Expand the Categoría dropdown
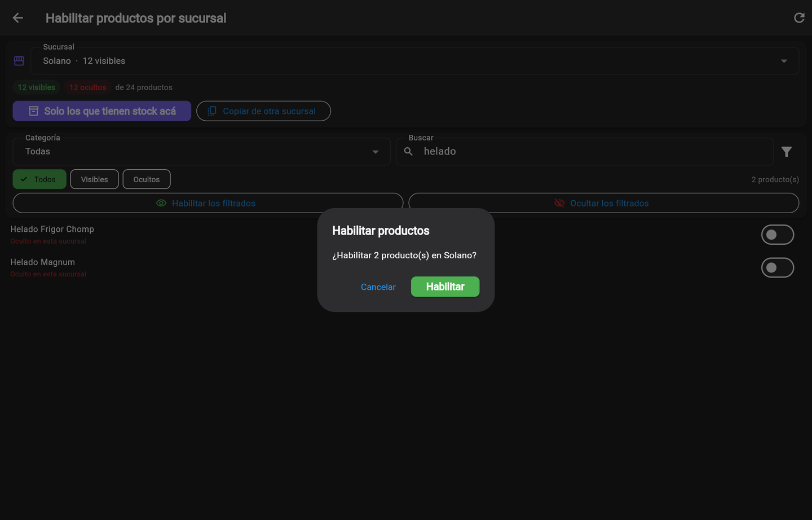The width and height of the screenshot is (812, 520). coord(201,152)
